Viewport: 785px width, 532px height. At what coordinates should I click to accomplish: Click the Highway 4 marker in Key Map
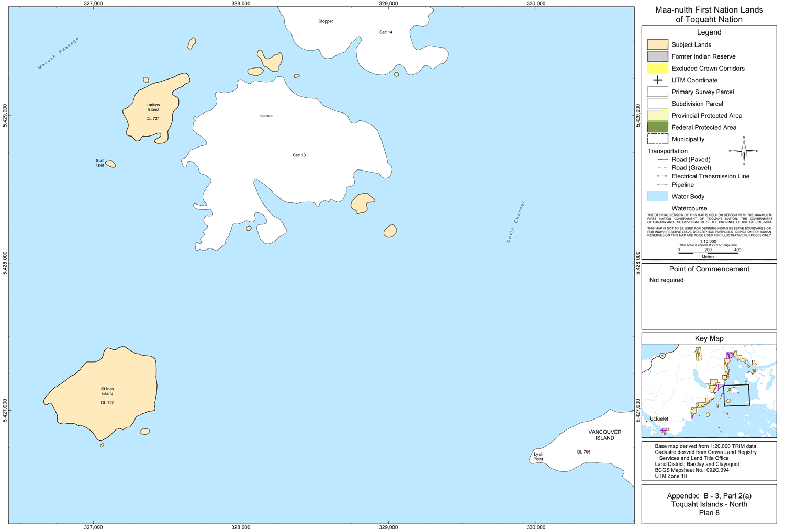[x=663, y=356]
